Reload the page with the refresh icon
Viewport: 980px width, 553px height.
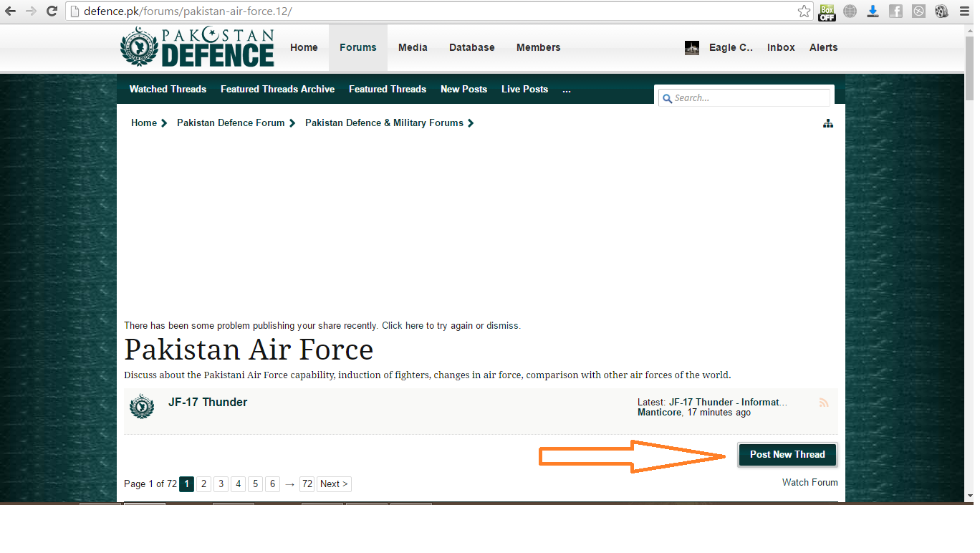coord(52,11)
